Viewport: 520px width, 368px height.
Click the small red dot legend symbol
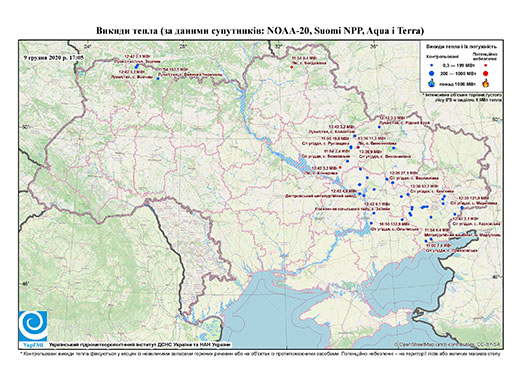[486, 66]
